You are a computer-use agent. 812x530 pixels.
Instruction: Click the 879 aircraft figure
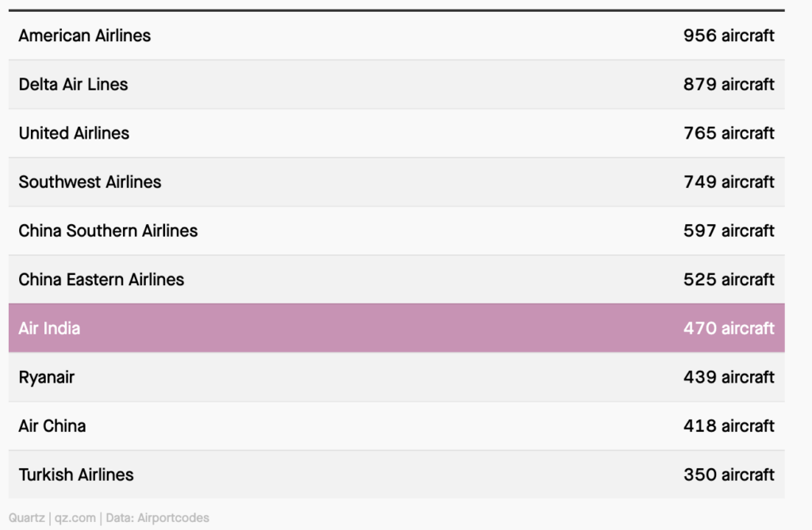[x=729, y=84]
